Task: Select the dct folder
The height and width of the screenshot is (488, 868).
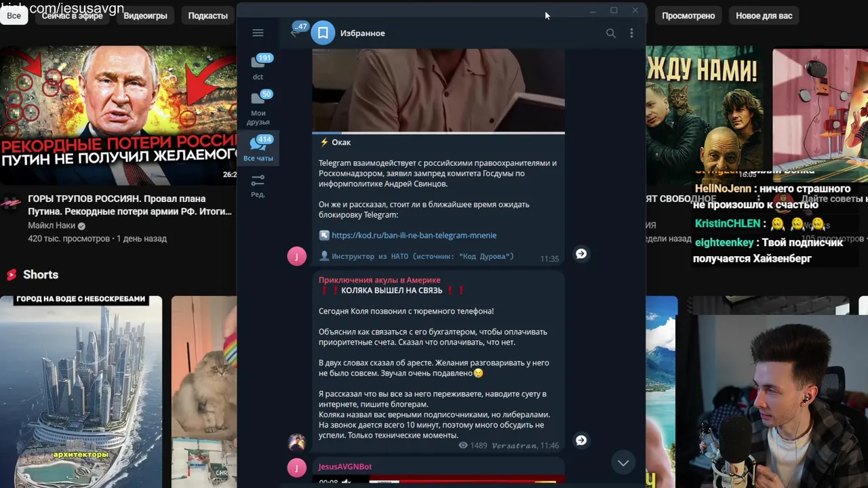Action: (258, 67)
